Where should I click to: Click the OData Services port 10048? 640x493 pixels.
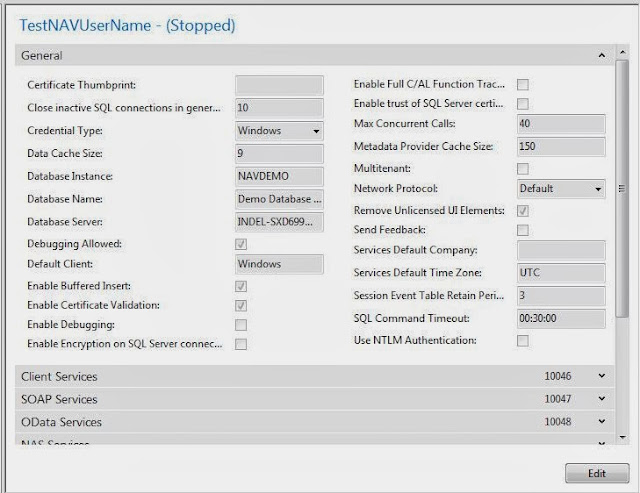coord(558,422)
